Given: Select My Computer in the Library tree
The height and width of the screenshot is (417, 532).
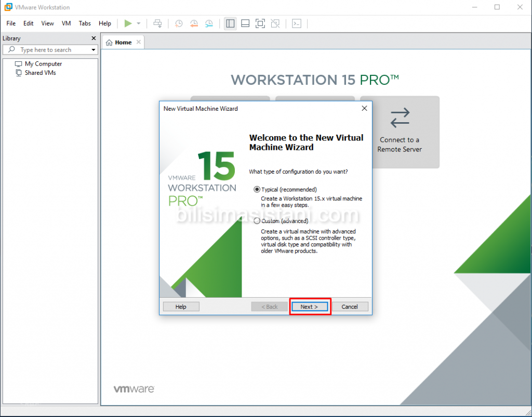Looking at the screenshot, I should (38, 64).
